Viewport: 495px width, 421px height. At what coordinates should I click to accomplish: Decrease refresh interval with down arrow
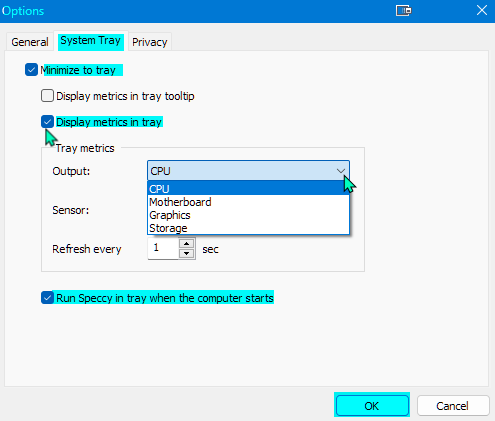(x=187, y=254)
